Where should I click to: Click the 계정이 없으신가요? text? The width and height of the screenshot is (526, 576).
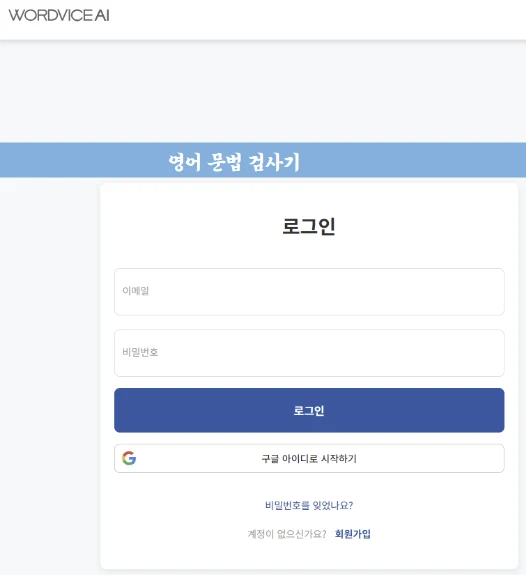[287, 534]
